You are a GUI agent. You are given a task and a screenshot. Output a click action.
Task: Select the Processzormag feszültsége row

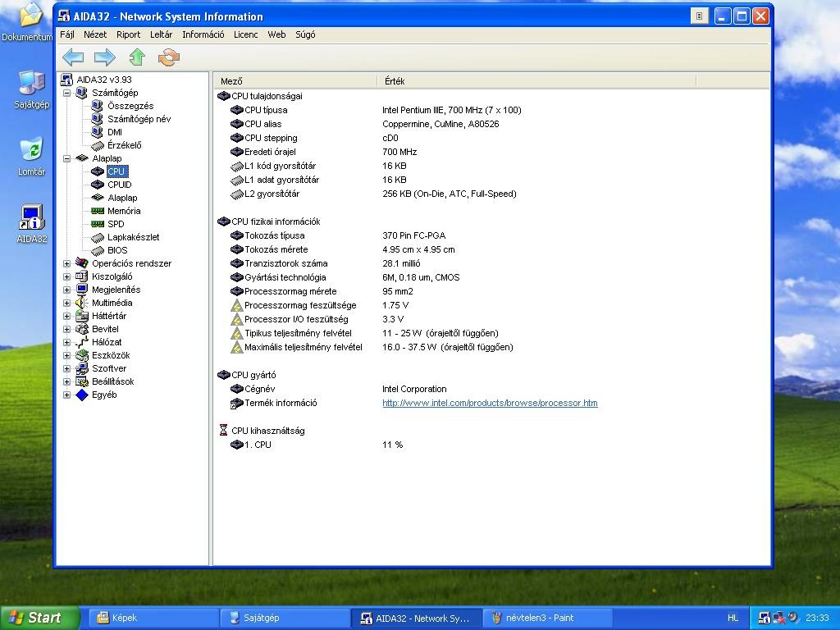(x=319, y=305)
